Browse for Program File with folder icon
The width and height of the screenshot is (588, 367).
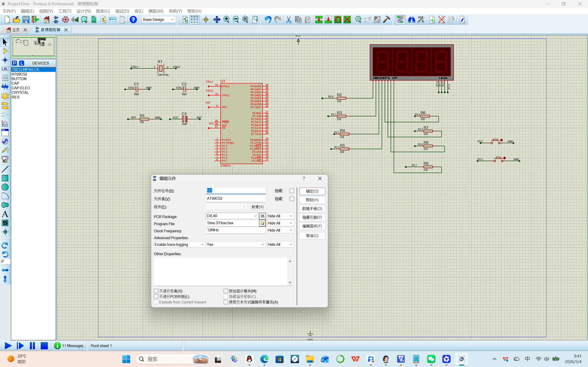pyautogui.click(x=262, y=223)
